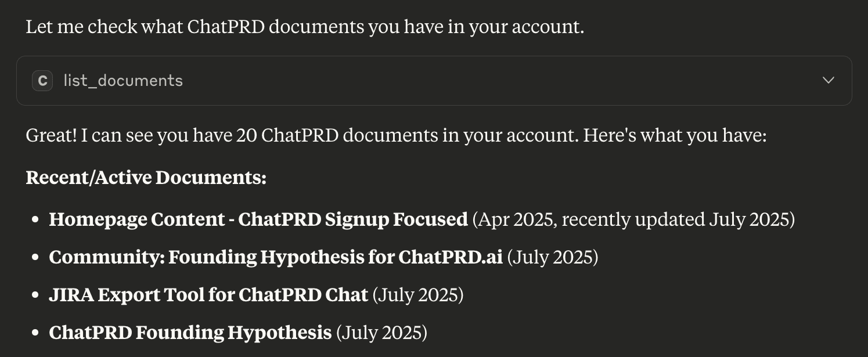Click the "Recent/Active Documents:" heading

point(146,178)
